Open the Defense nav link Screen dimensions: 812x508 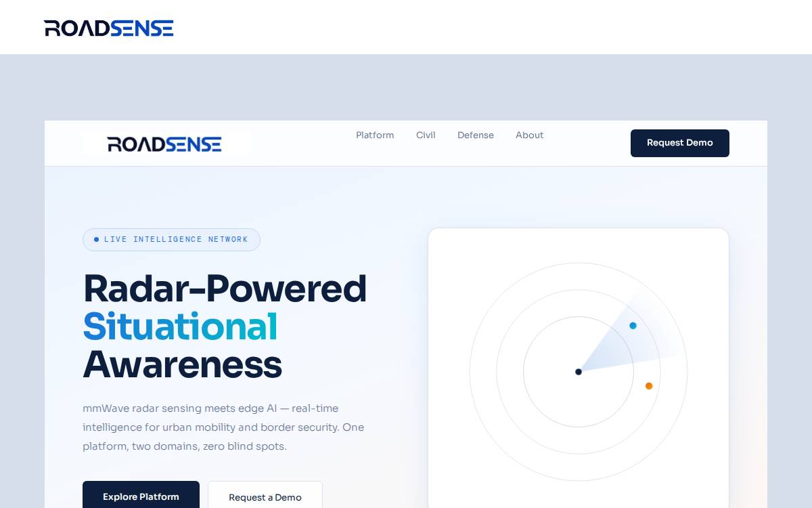point(476,135)
